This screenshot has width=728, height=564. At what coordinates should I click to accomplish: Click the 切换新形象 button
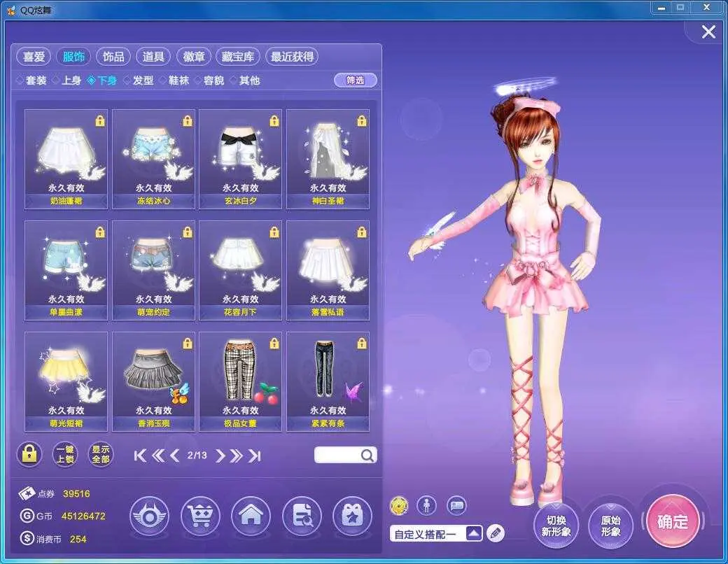pyautogui.click(x=556, y=526)
